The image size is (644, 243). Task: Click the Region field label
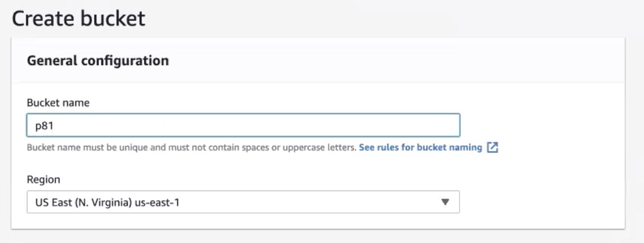point(44,180)
